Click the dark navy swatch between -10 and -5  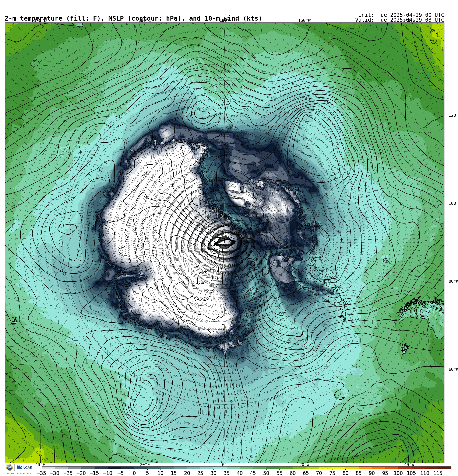point(114,468)
